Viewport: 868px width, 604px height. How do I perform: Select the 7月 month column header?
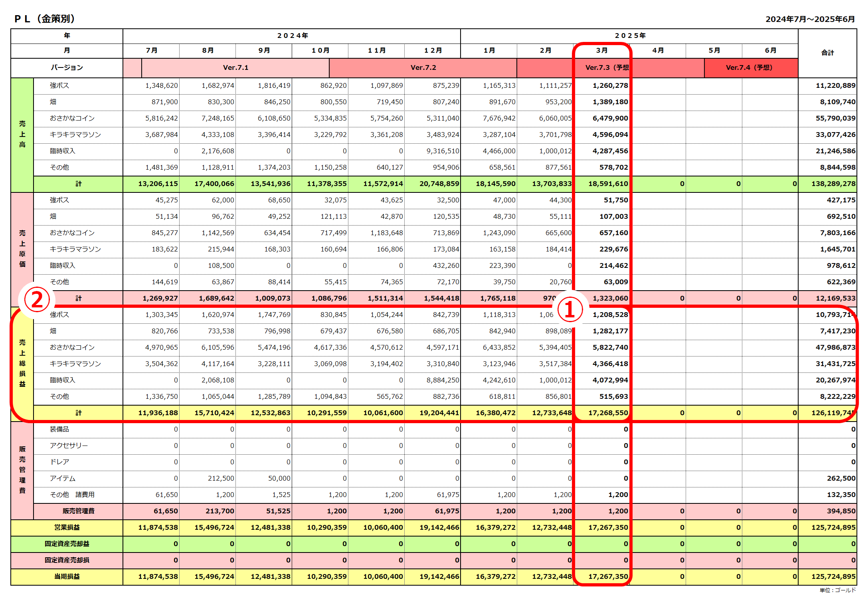click(151, 50)
